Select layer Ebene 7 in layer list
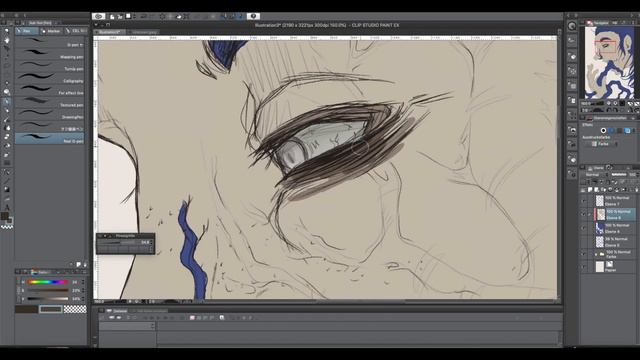Image resolution: width=640 pixels, height=360 pixels. [615, 200]
